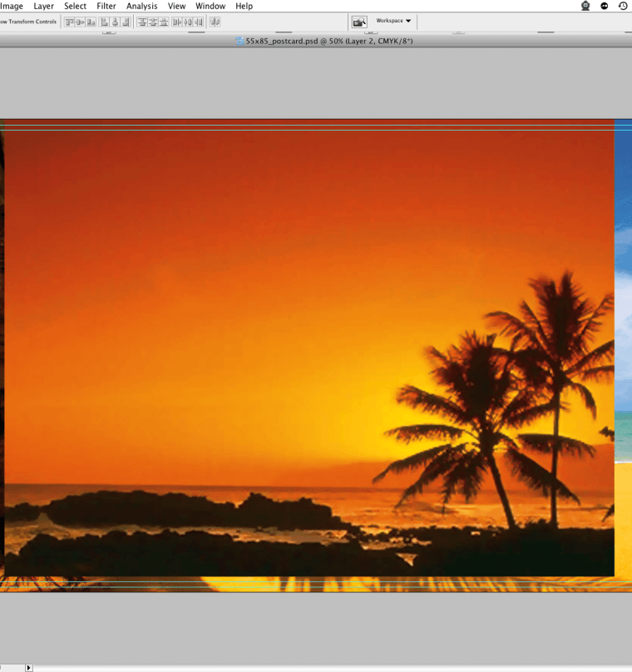The image size is (632, 672).
Task: Click the Time Machine menu bar icon
Action: (x=623, y=6)
